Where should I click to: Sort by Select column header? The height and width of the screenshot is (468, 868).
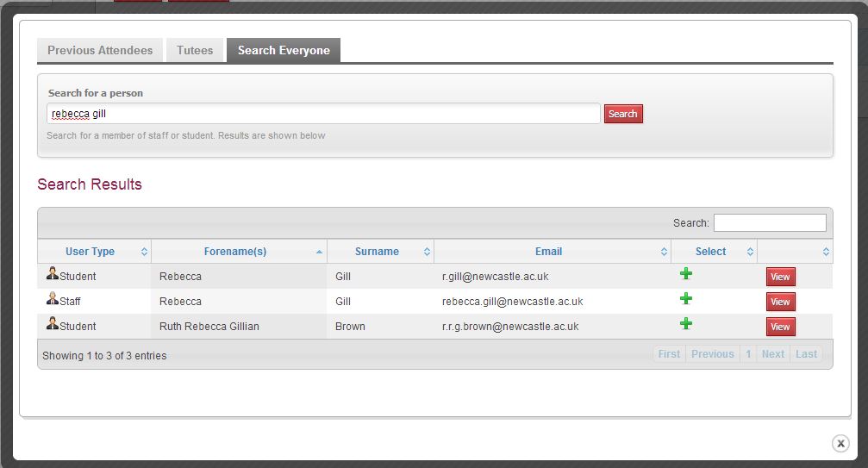(710, 252)
